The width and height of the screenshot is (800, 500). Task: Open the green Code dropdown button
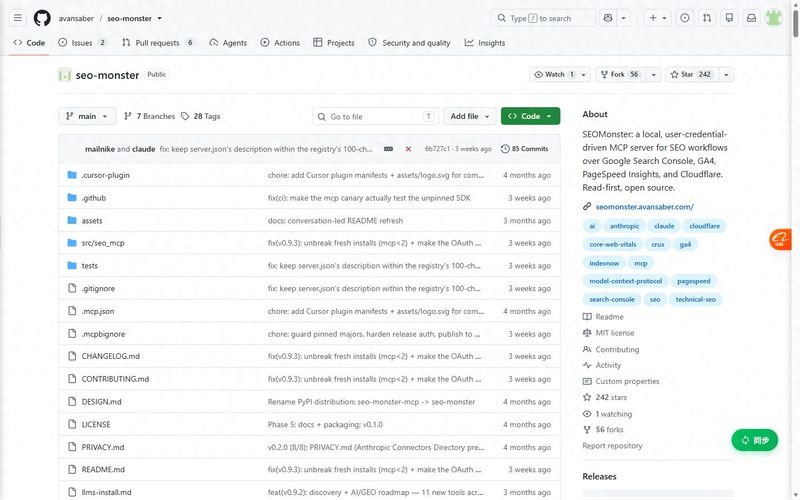click(530, 116)
